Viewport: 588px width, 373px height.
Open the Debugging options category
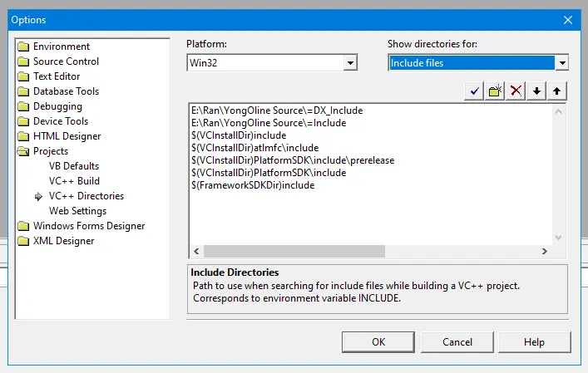(57, 106)
